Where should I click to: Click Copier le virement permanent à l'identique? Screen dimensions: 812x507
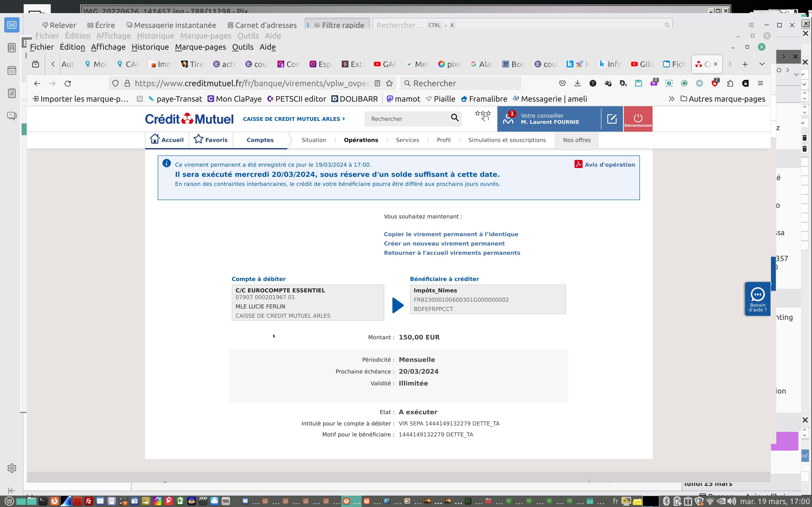point(451,234)
